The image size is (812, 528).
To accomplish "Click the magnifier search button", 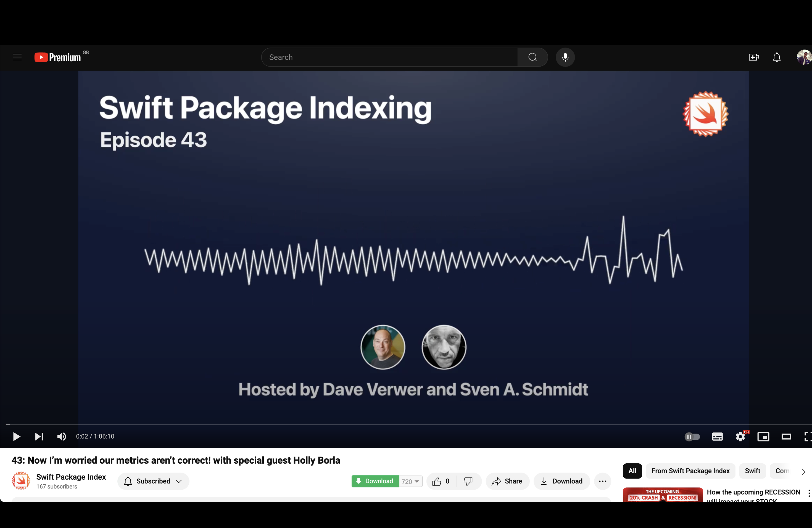I will pos(532,57).
